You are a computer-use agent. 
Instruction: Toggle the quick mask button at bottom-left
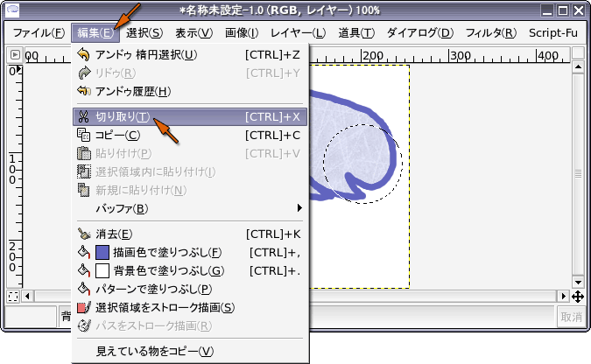(x=13, y=297)
